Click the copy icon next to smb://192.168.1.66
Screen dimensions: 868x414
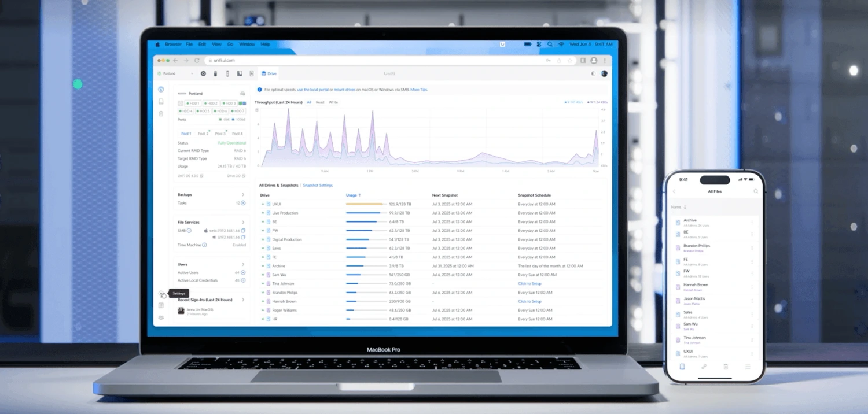[243, 231]
